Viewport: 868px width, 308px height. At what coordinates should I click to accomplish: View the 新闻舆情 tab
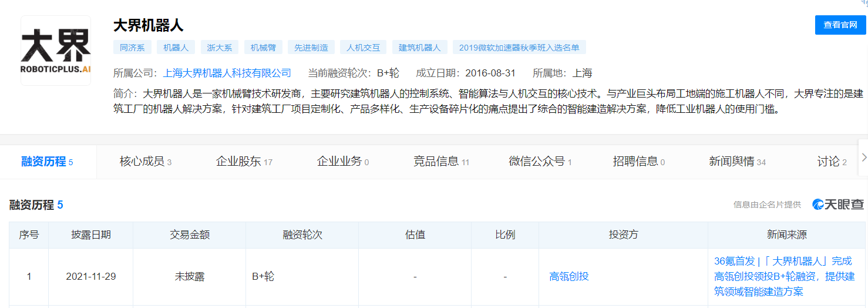[738, 162]
